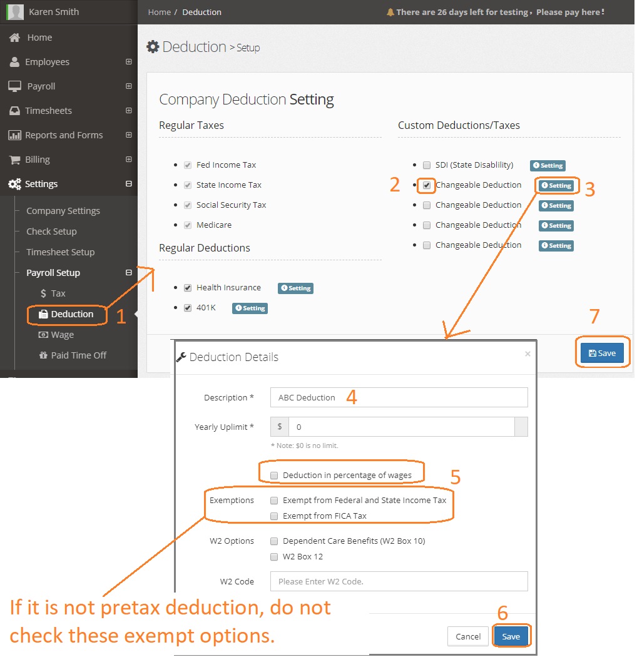Viewport: 637px width, 672px height.
Task: Click the Karen Smith user name
Action: [54, 12]
